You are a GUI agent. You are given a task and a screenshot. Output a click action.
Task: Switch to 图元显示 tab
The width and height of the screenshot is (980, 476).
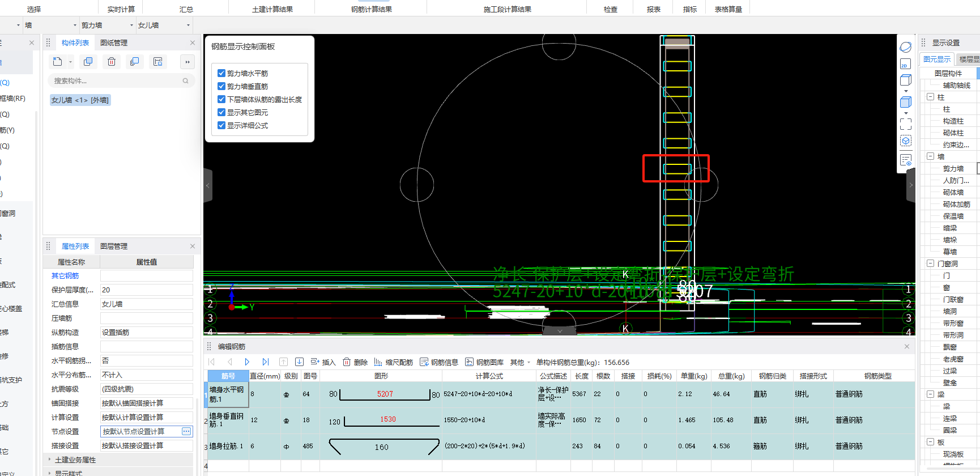click(x=937, y=59)
